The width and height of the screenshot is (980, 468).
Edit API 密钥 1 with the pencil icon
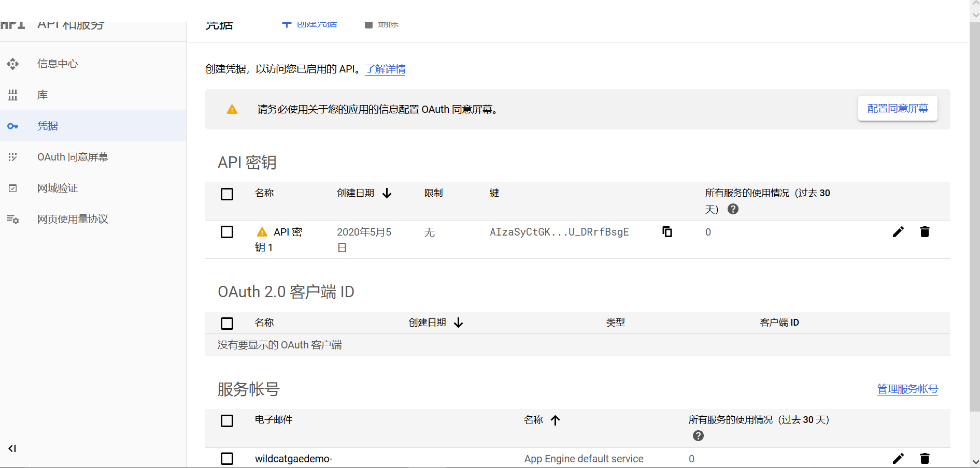pos(898,232)
